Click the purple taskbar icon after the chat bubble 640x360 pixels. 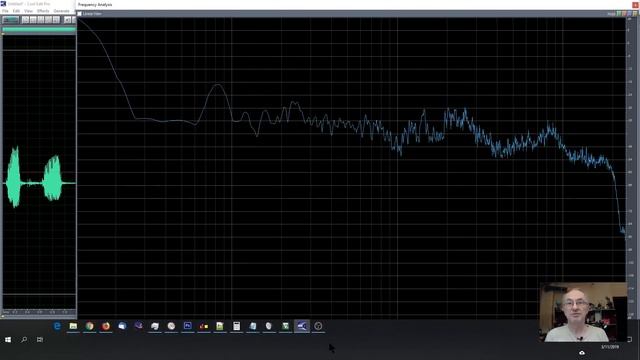pos(139,326)
